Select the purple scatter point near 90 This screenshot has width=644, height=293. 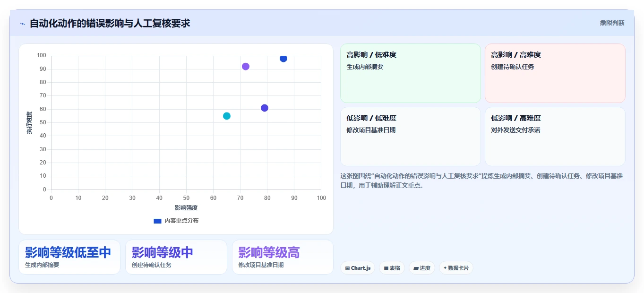[246, 67]
